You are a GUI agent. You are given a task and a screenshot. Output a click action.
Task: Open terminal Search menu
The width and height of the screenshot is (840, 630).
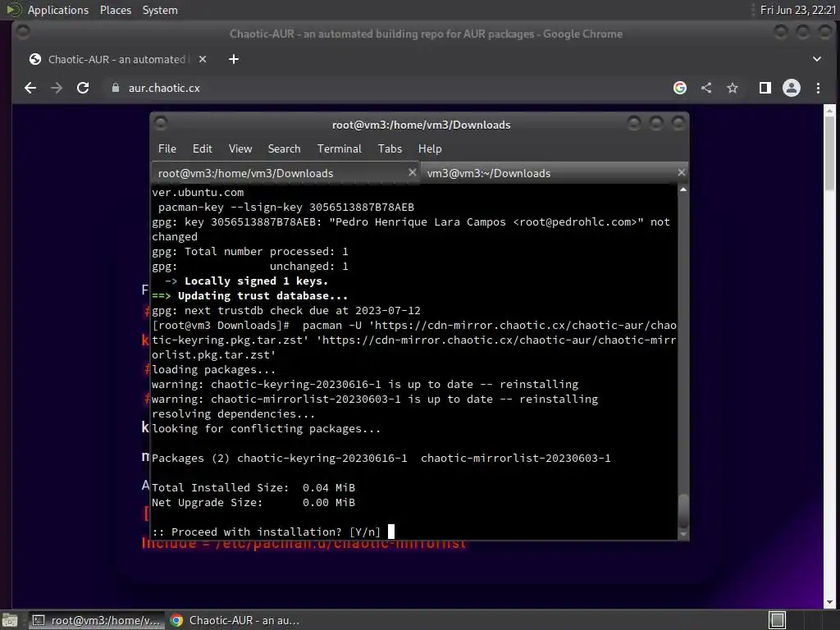pyautogui.click(x=284, y=149)
